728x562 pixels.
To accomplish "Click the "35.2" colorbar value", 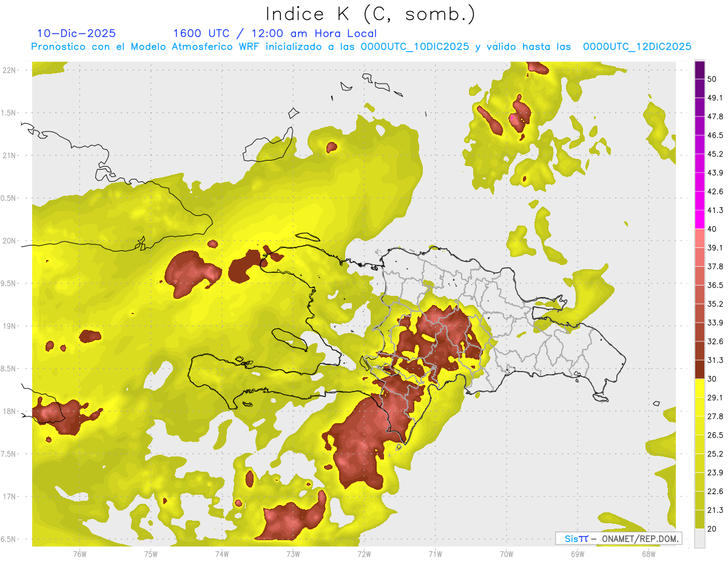I will (x=715, y=304).
